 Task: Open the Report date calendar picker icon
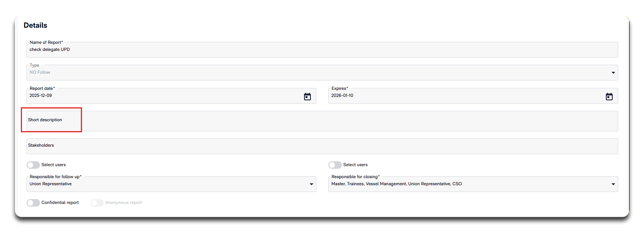307,97
